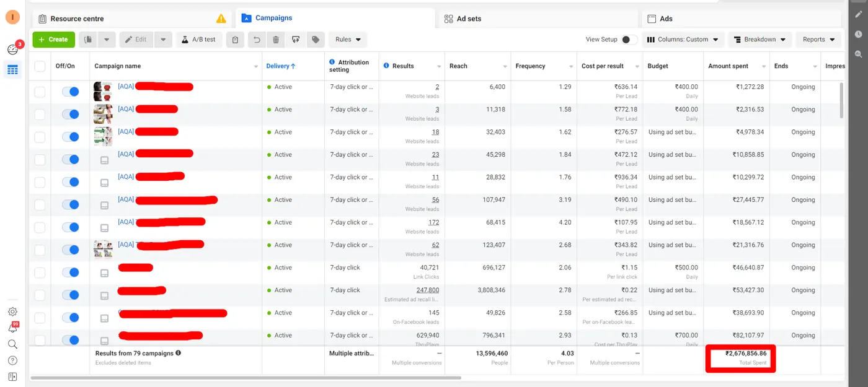
Task: Check the select-all checkbox in header
Action: point(40,66)
